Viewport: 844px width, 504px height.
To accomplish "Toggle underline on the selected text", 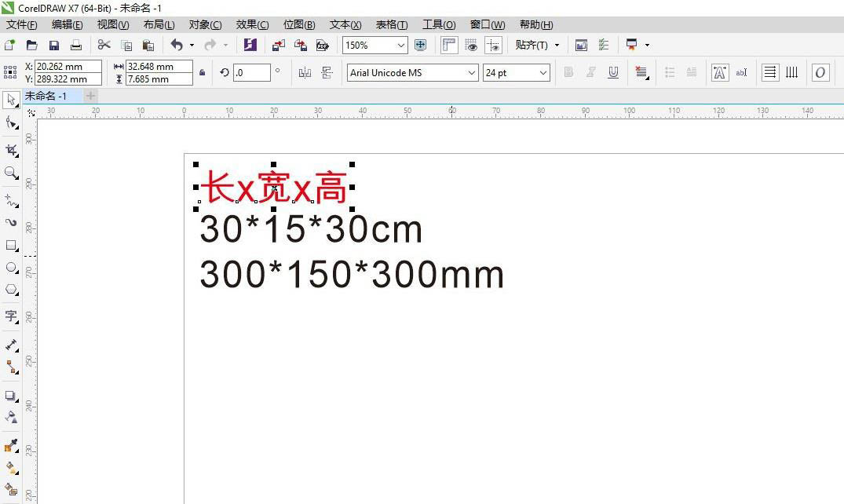I will pos(613,72).
